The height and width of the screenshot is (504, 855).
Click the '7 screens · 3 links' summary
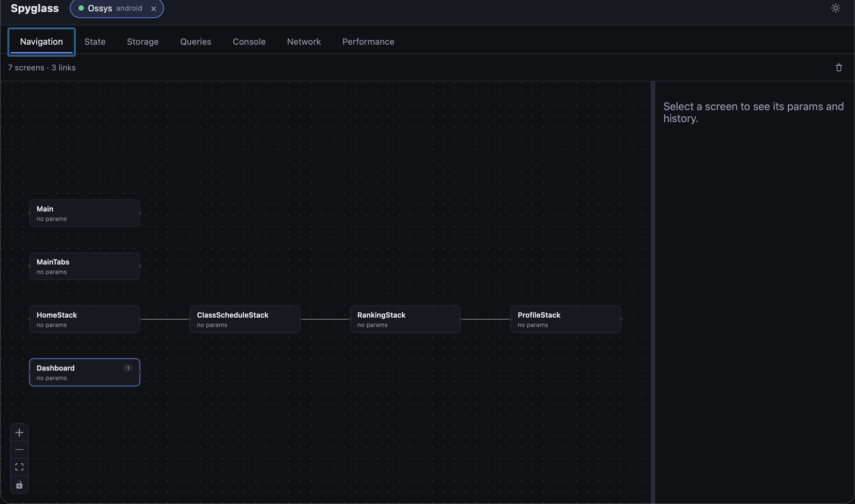[42, 68]
